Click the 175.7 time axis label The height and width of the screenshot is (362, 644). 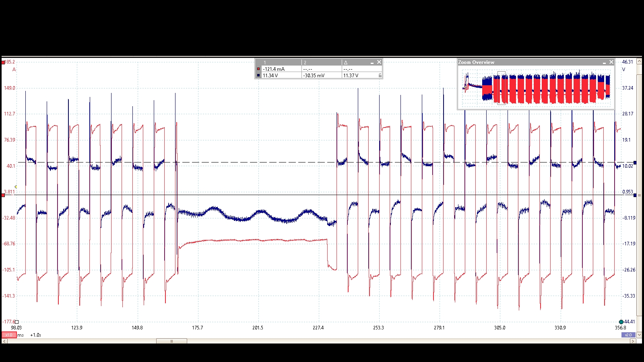coord(198,328)
